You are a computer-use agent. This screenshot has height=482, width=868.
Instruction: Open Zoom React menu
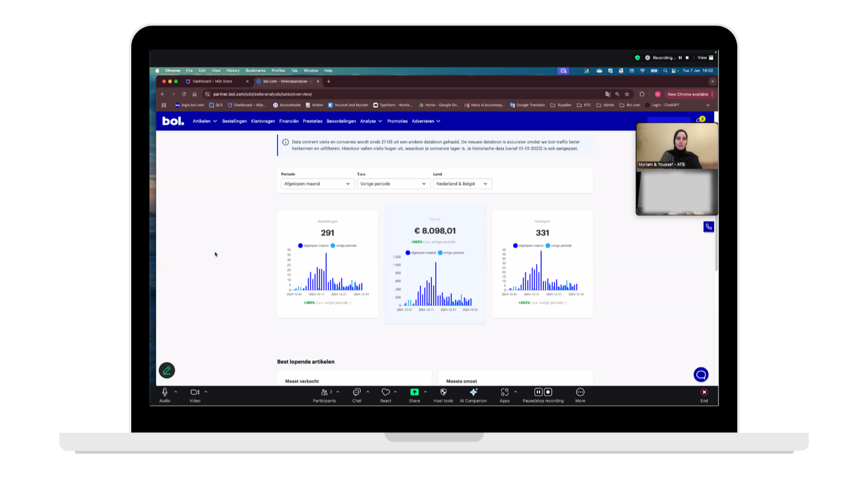(x=386, y=395)
